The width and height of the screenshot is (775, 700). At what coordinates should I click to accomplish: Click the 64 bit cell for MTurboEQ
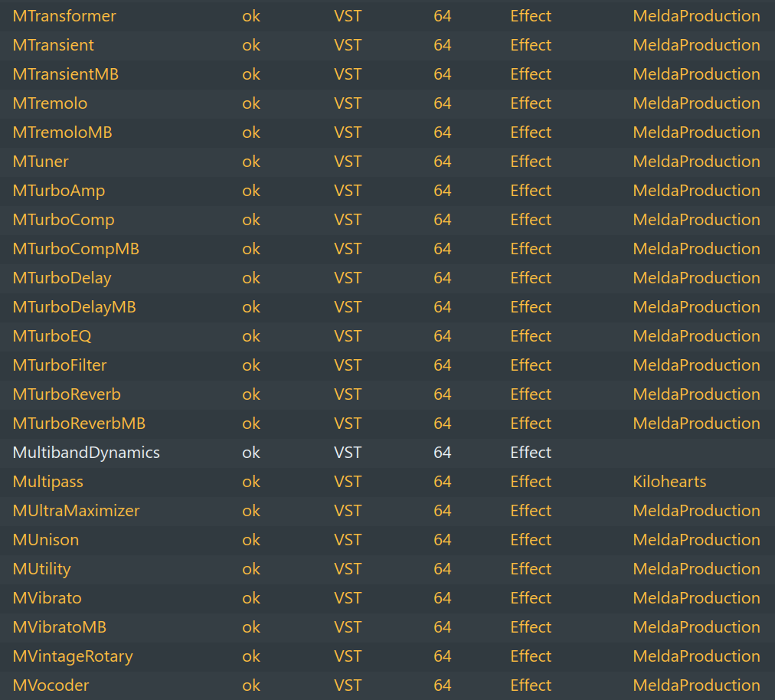pyautogui.click(x=443, y=337)
